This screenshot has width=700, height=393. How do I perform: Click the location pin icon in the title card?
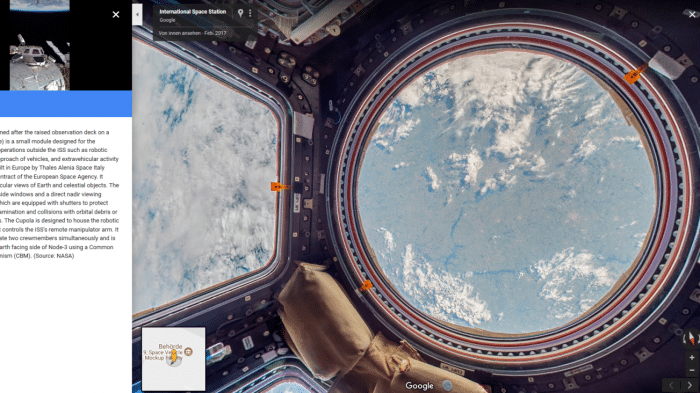240,13
